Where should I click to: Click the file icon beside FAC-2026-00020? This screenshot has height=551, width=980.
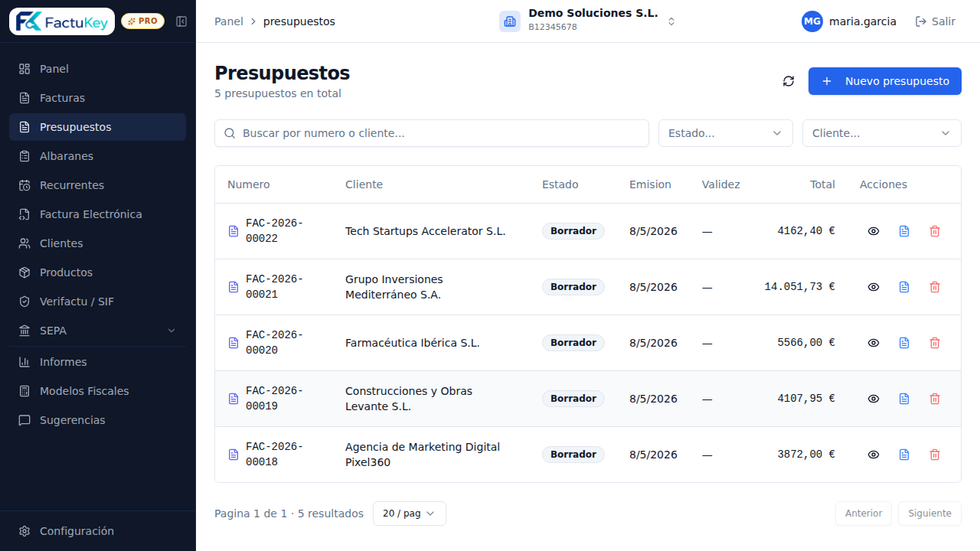[x=234, y=343]
